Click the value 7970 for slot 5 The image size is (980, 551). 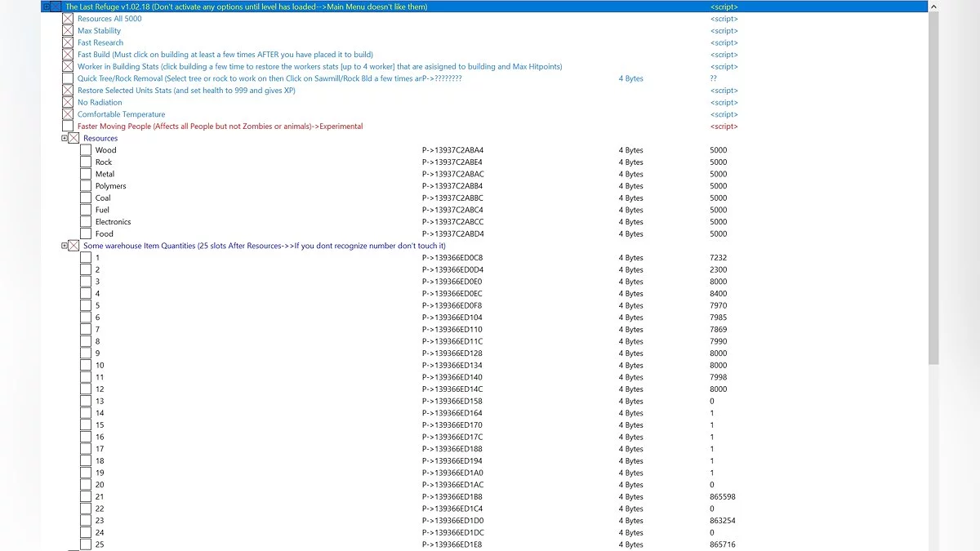coord(719,305)
